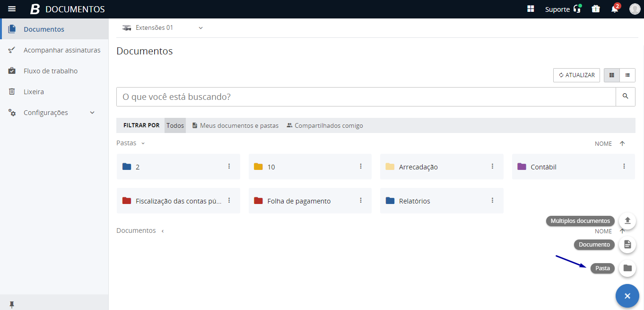
Task: Click the Pasta folder creation icon
Action: click(627, 268)
